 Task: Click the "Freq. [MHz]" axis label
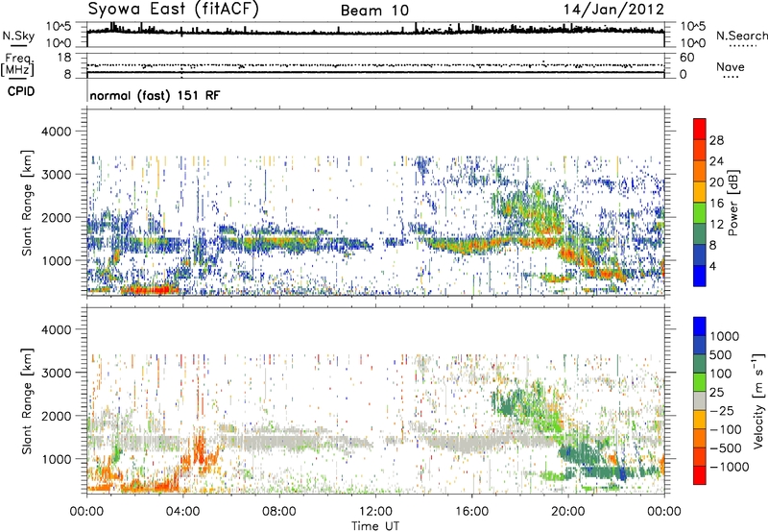coord(17,65)
